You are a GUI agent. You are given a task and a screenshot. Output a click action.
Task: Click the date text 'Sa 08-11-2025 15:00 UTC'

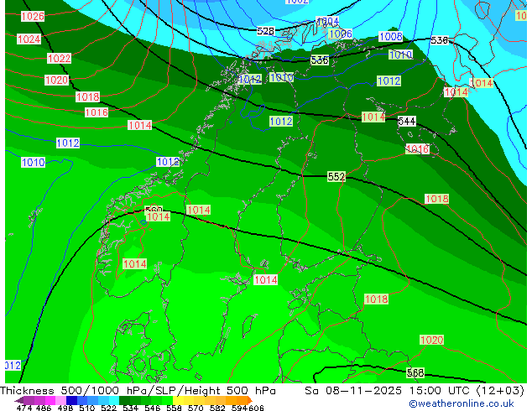pyautogui.click(x=389, y=391)
